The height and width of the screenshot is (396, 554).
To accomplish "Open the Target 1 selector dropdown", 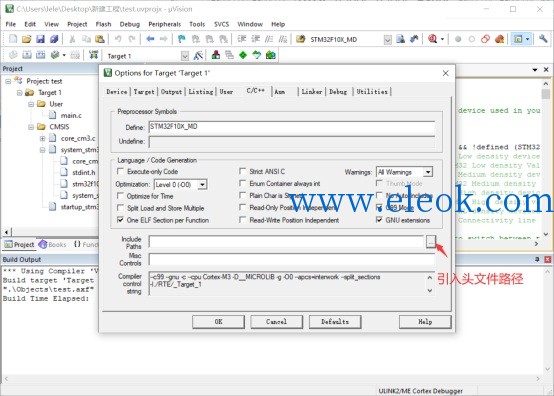I will coord(185,56).
